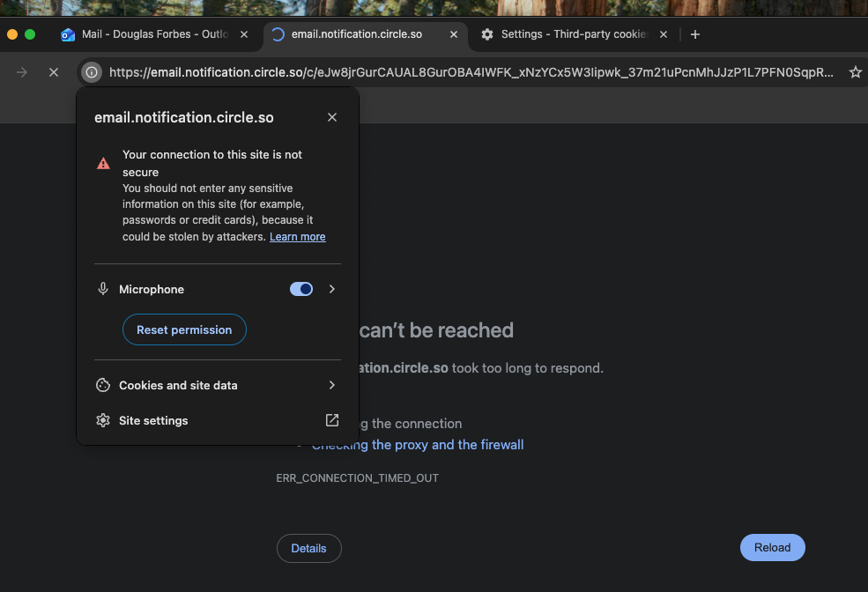
Task: Toggle the Microphone permission switch
Action: click(301, 289)
